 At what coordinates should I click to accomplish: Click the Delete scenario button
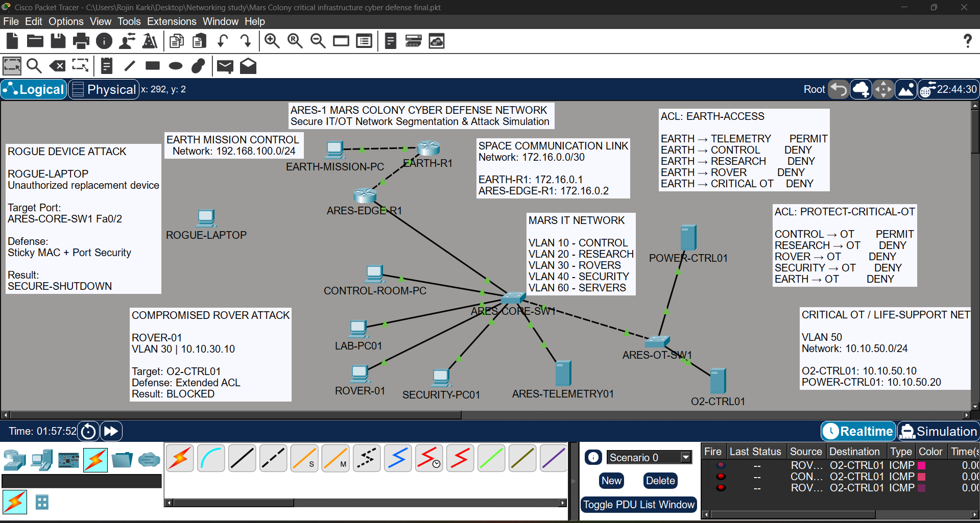(660, 481)
